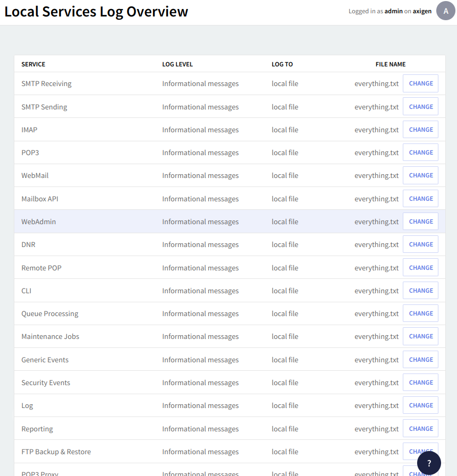Click CHANGE button for Log service

[x=420, y=405]
